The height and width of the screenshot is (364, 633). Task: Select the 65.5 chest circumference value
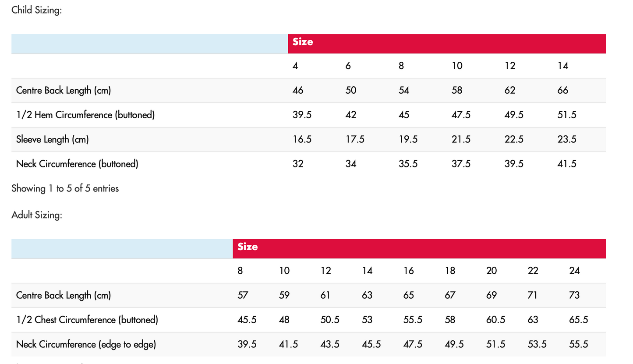pos(578,320)
